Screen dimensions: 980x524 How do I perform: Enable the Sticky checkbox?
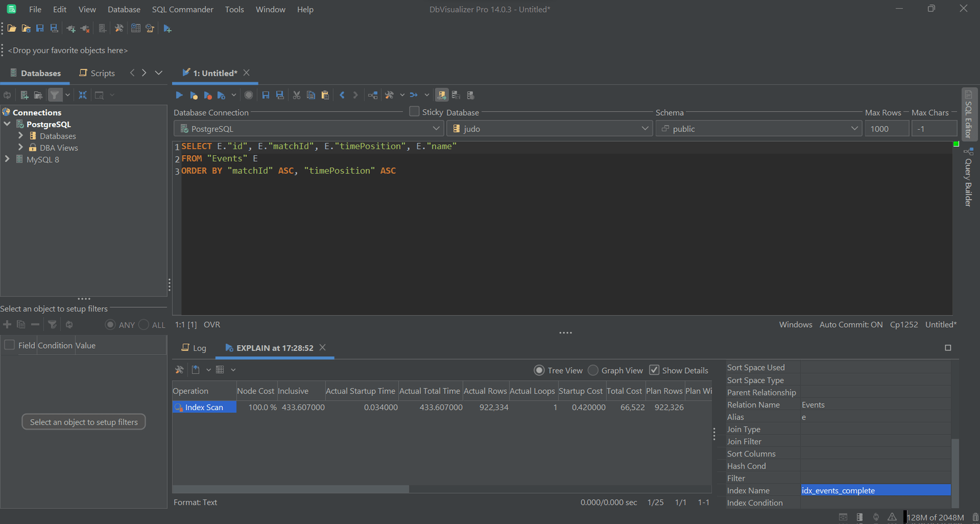click(x=415, y=112)
